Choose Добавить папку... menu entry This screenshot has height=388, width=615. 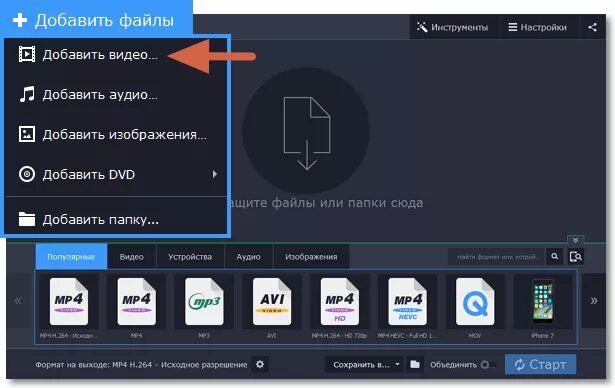click(116, 219)
